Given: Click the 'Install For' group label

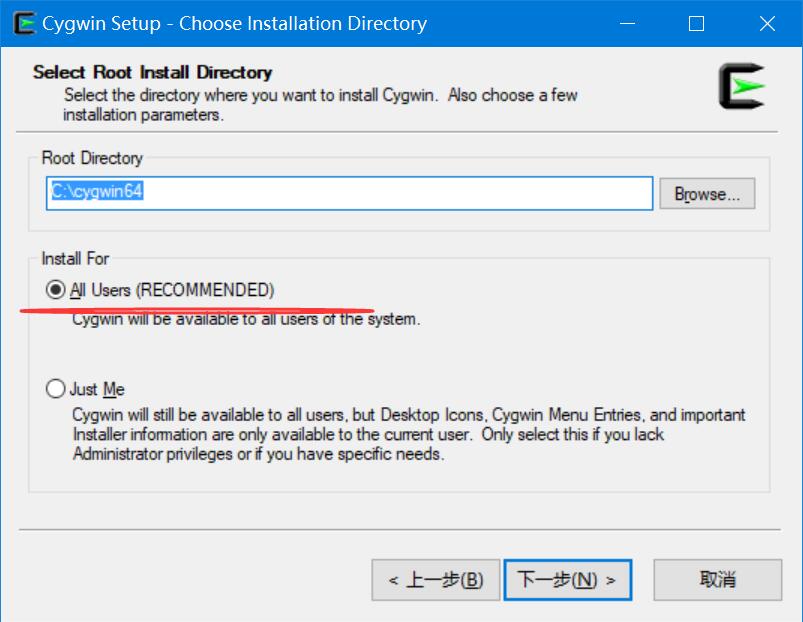Looking at the screenshot, I should click(75, 259).
